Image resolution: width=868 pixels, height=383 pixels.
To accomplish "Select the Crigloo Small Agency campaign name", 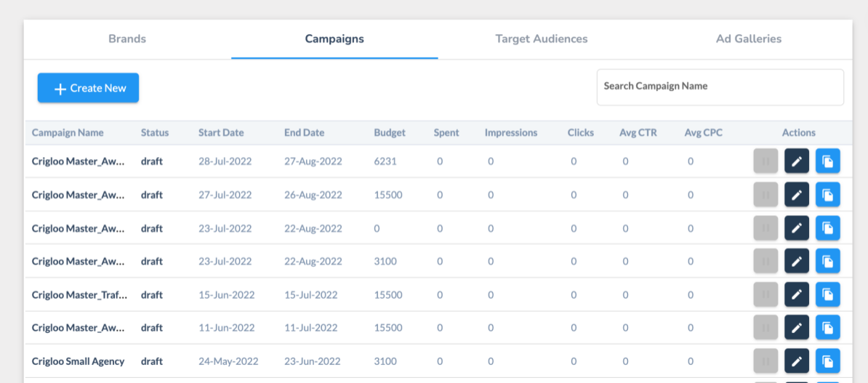I will [x=78, y=361].
